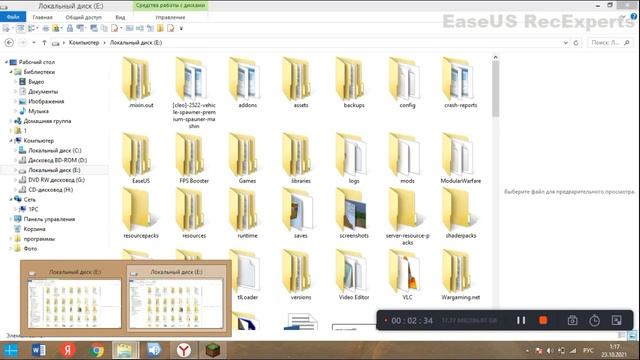Select Панель управления in the navigation pane
The width and height of the screenshot is (640, 360).
coord(44,219)
